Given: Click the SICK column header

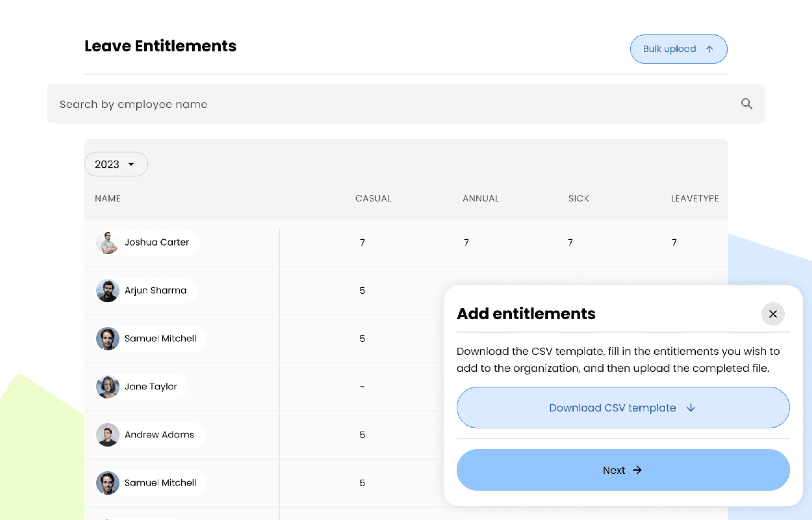Looking at the screenshot, I should (578, 198).
